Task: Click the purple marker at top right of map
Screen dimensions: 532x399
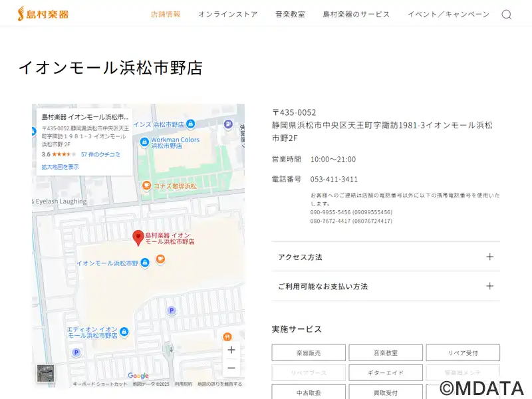Action: [228, 124]
